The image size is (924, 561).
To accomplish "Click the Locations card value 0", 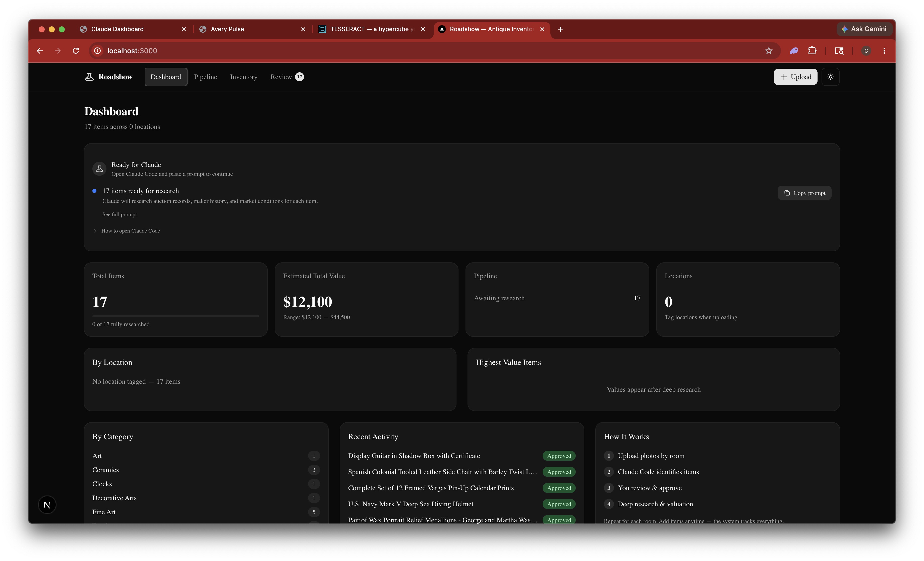I will [669, 302].
